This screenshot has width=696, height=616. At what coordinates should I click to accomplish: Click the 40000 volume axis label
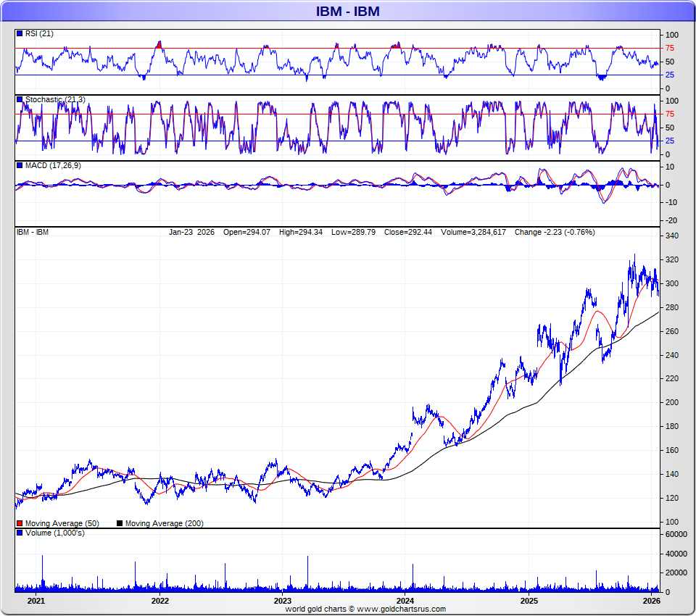(676, 554)
